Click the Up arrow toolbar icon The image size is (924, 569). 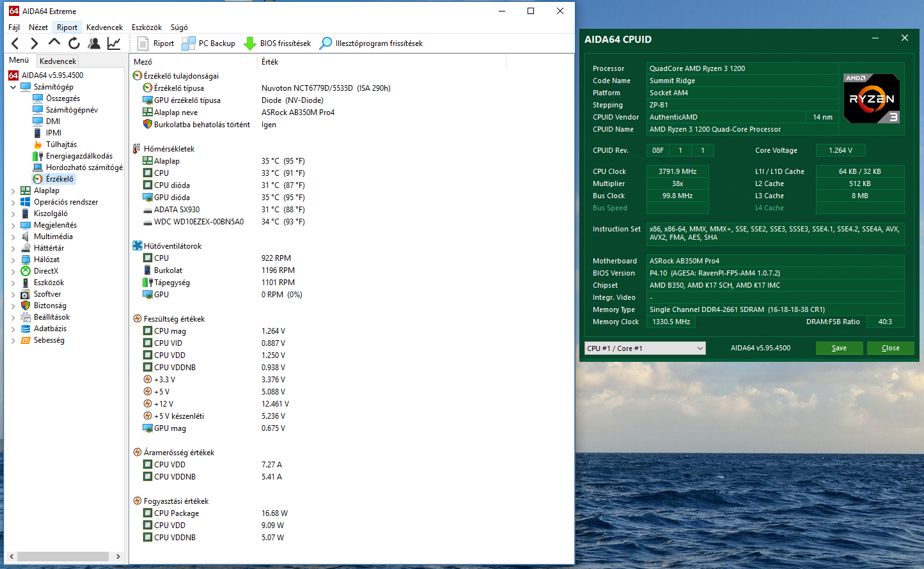[x=54, y=43]
